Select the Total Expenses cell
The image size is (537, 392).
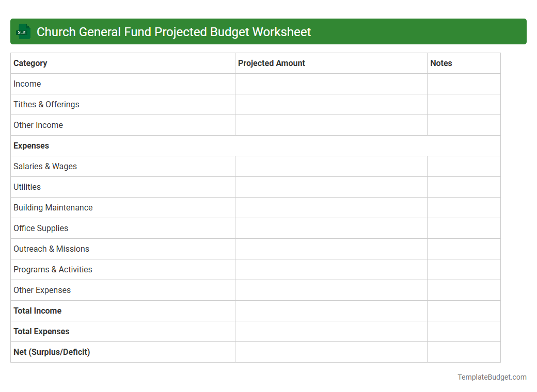41,331
